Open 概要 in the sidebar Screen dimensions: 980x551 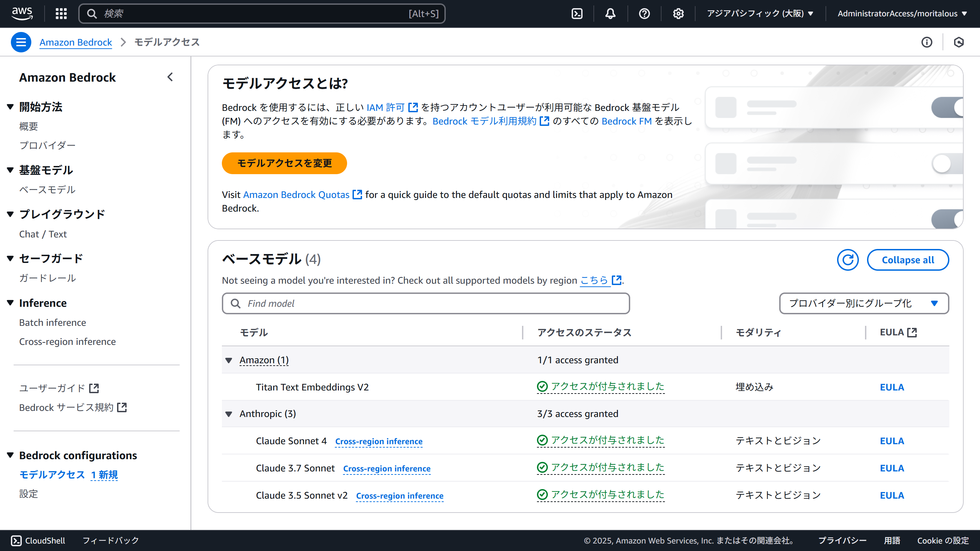(x=29, y=126)
